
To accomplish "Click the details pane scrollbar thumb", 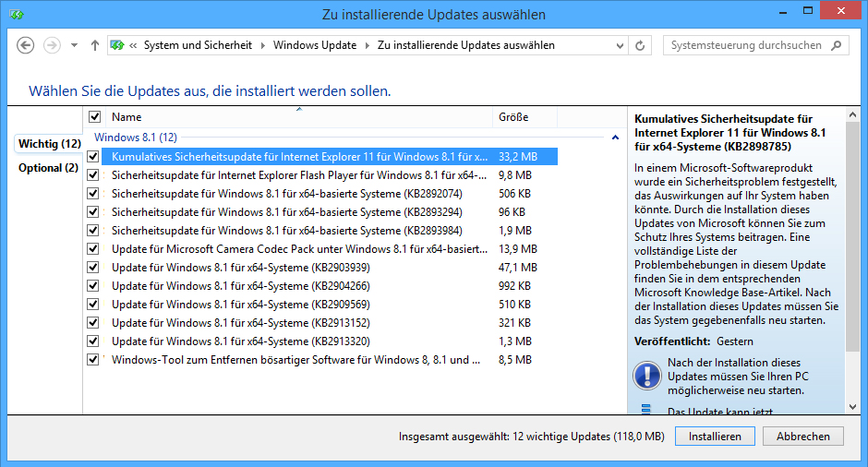I will (852, 236).
